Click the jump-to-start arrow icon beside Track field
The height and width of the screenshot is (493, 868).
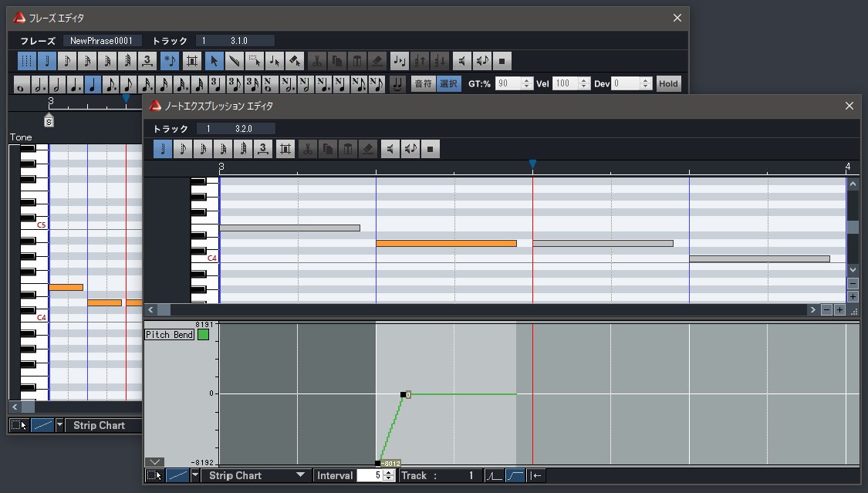click(x=536, y=475)
